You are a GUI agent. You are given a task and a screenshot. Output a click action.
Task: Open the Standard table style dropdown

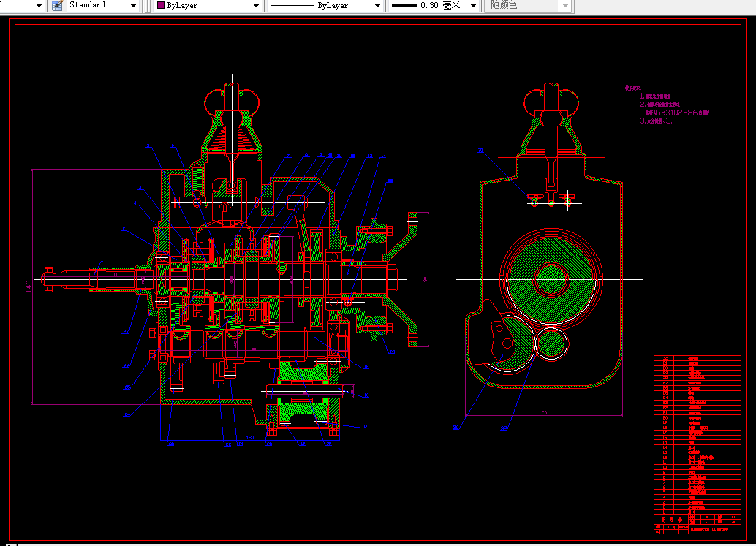(134, 6)
